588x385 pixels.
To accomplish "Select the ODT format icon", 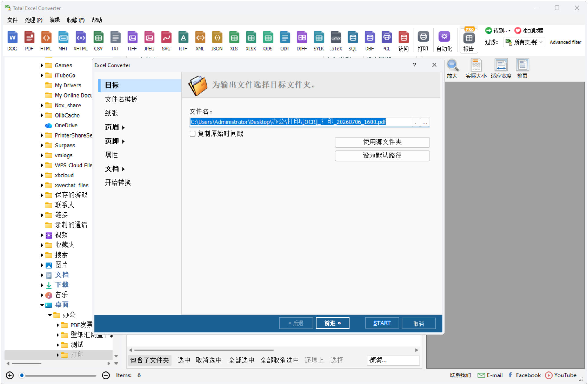I will (285, 41).
